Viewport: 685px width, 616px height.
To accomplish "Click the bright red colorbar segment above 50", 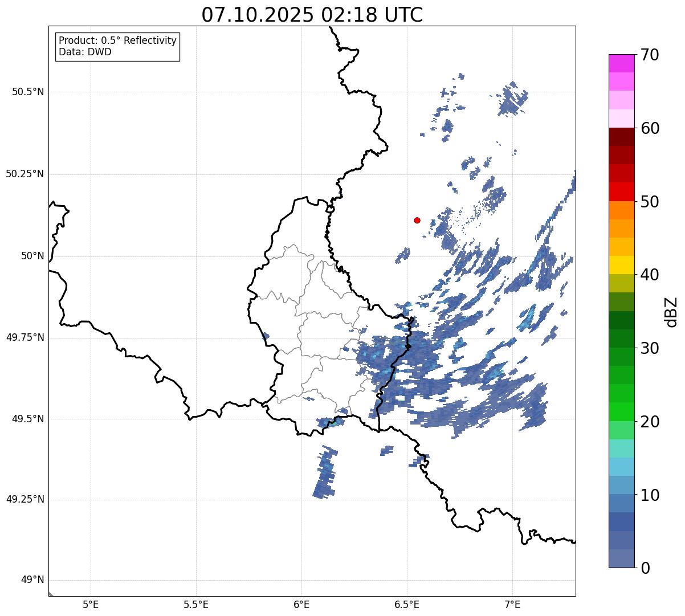I will 621,191.
